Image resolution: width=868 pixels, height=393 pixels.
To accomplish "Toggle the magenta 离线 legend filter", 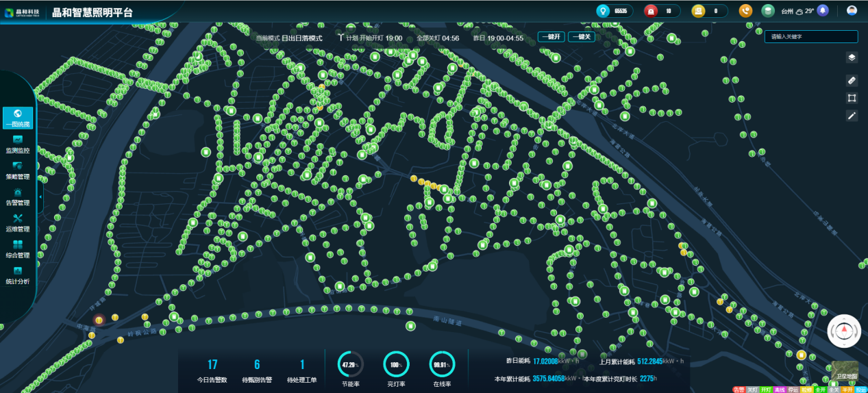I will click(x=779, y=390).
